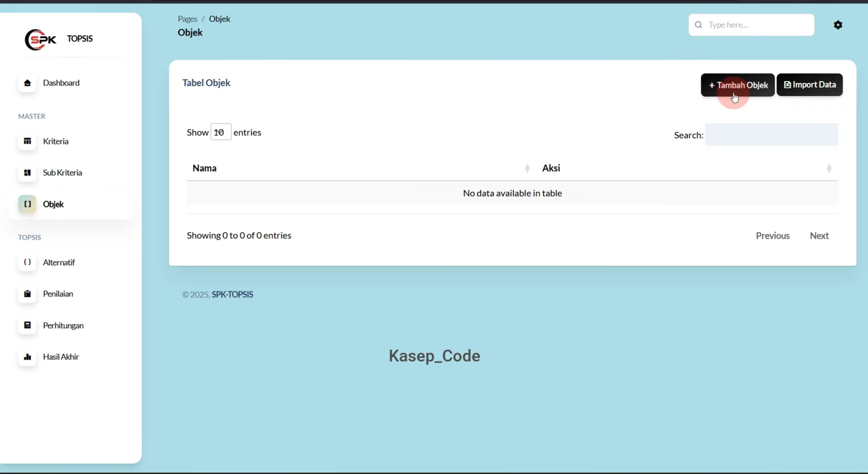
Task: Click the Alternatif braces icon
Action: (x=27, y=262)
